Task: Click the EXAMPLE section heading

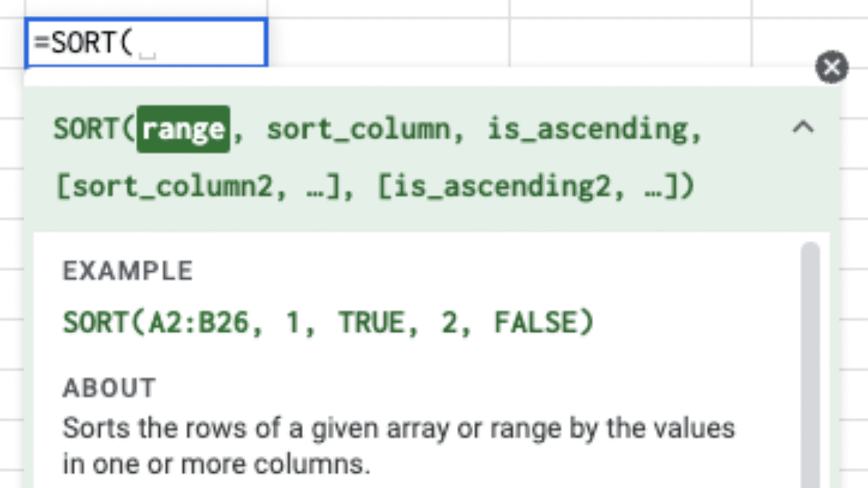Action: pyautogui.click(x=128, y=270)
